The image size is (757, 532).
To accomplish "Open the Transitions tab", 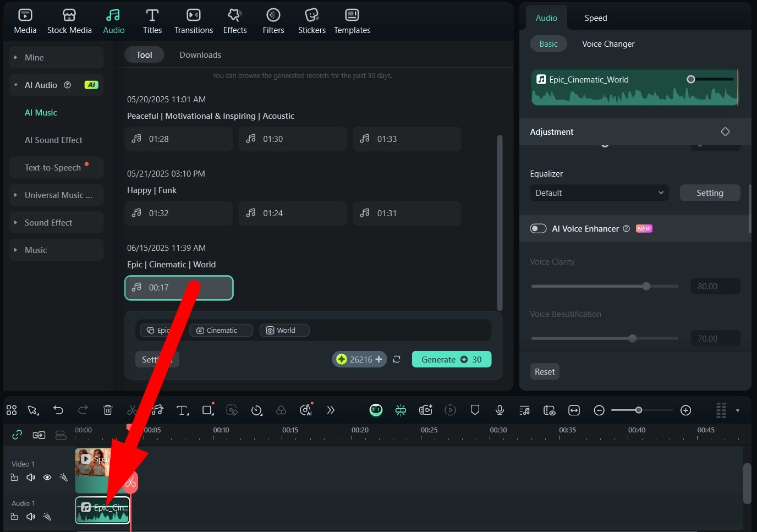I will [194, 21].
